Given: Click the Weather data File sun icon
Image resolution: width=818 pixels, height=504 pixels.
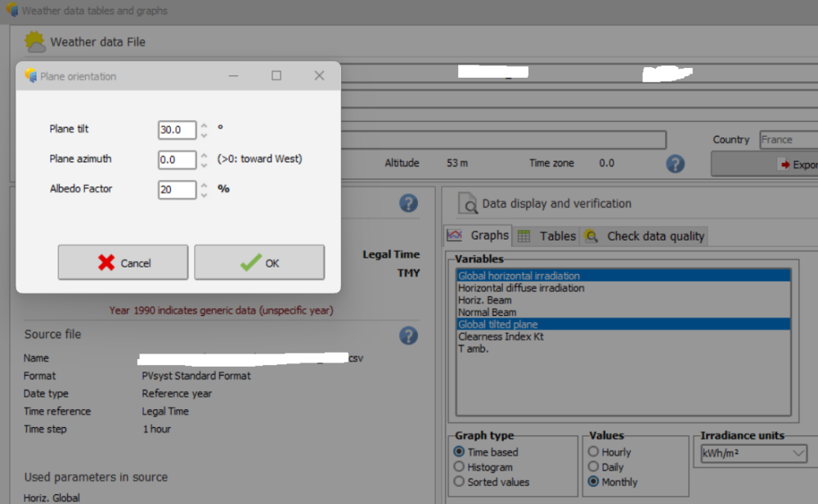Looking at the screenshot, I should (x=35, y=42).
